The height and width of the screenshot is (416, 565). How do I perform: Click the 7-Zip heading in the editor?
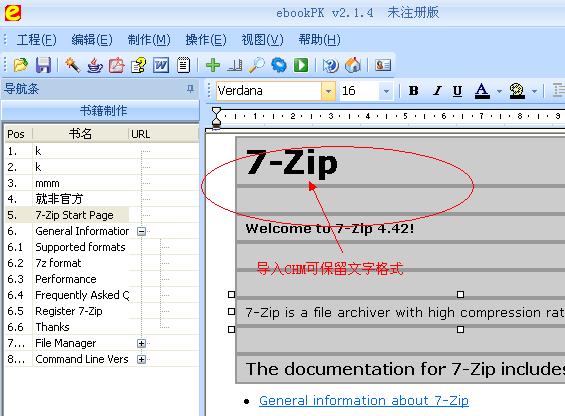click(292, 164)
